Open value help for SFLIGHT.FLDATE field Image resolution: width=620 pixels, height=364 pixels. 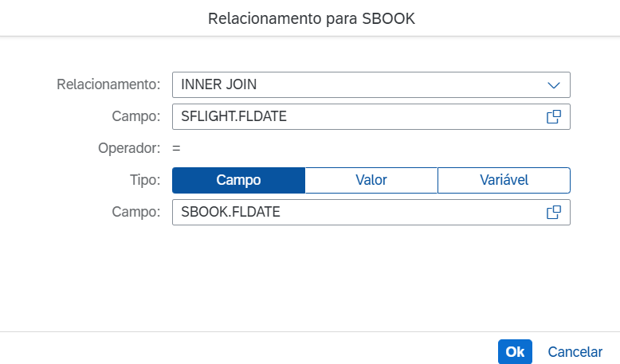click(554, 116)
